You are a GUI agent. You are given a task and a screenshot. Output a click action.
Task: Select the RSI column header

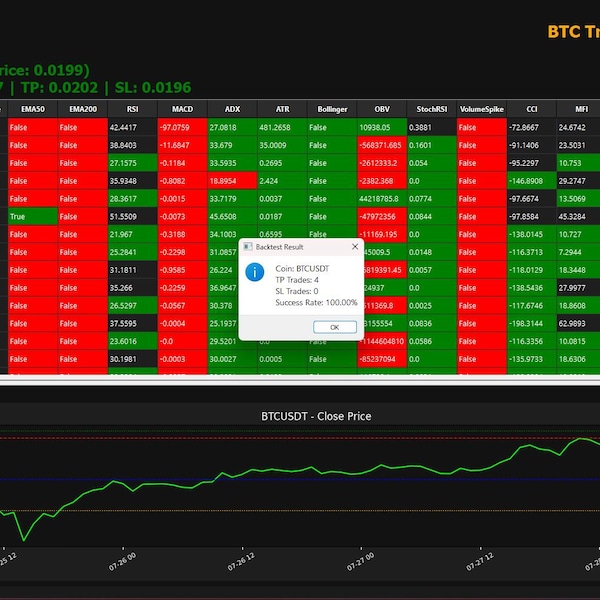click(x=132, y=109)
